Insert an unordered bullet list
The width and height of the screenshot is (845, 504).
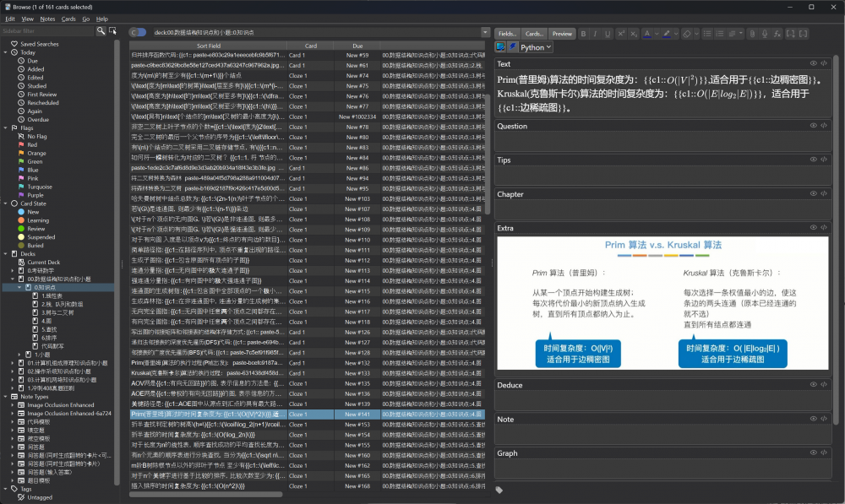[x=707, y=34]
